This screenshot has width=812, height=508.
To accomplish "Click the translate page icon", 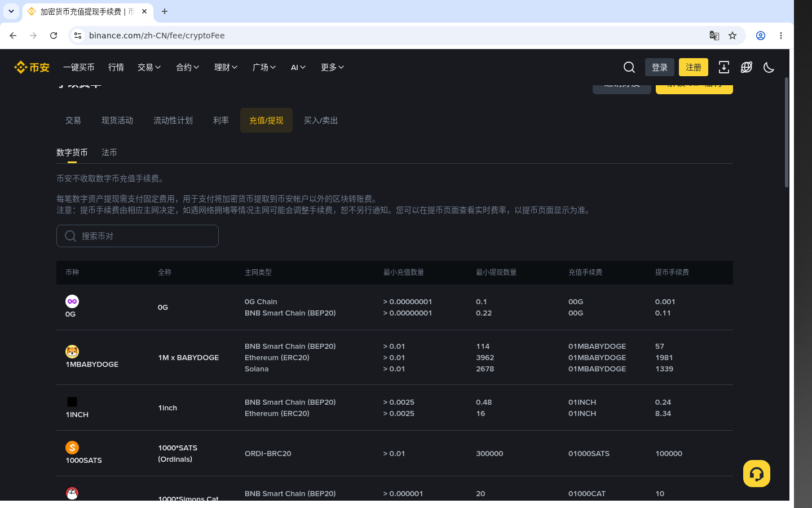I will pyautogui.click(x=714, y=36).
